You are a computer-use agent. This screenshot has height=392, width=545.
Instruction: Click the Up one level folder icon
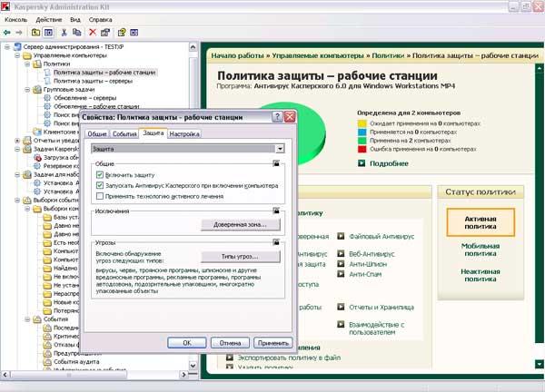point(35,33)
